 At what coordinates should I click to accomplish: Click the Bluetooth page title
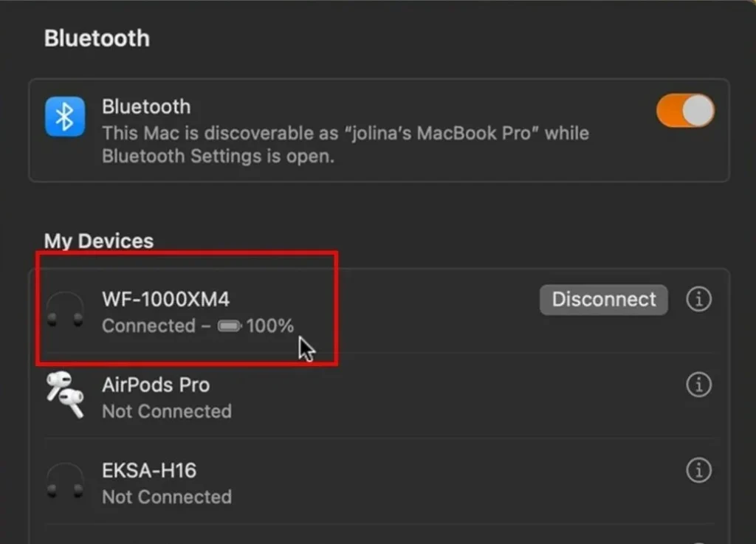[97, 38]
